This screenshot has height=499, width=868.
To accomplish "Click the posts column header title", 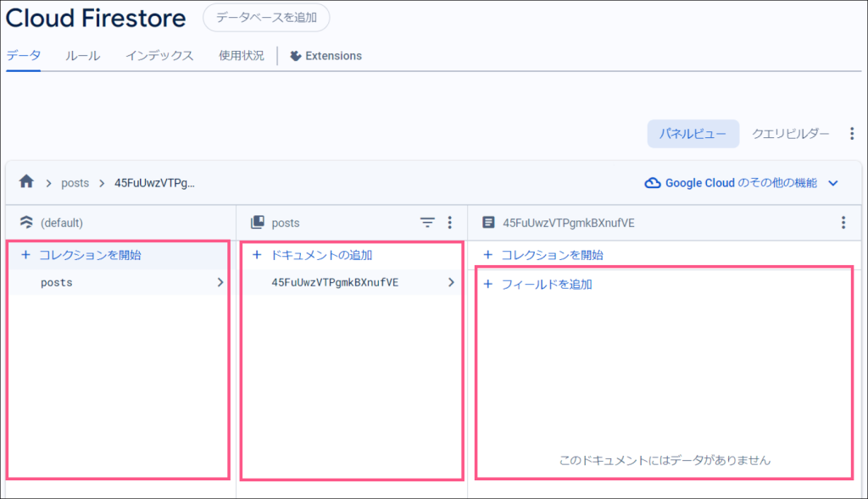I will click(x=286, y=223).
